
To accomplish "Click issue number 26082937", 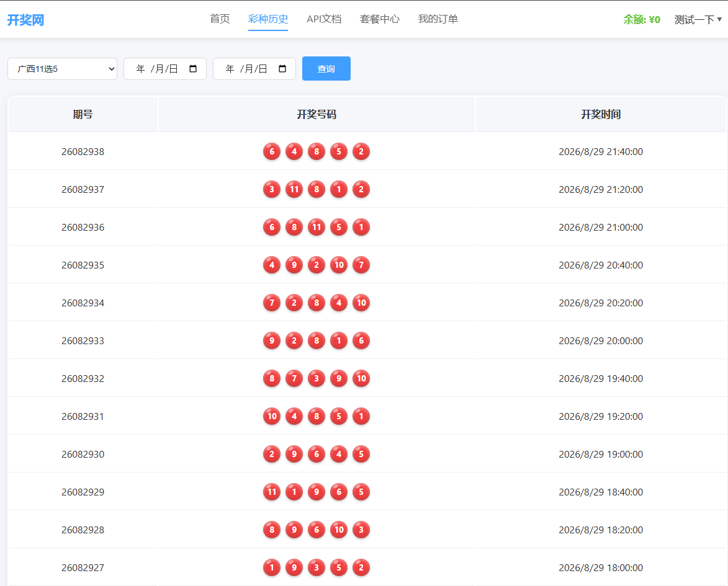I will (83, 189).
